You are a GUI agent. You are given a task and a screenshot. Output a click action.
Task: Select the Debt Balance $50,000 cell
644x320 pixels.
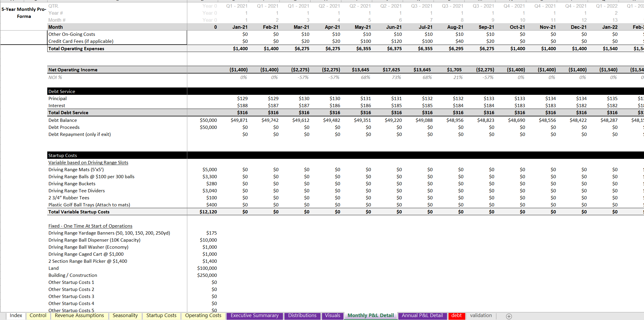(x=209, y=120)
